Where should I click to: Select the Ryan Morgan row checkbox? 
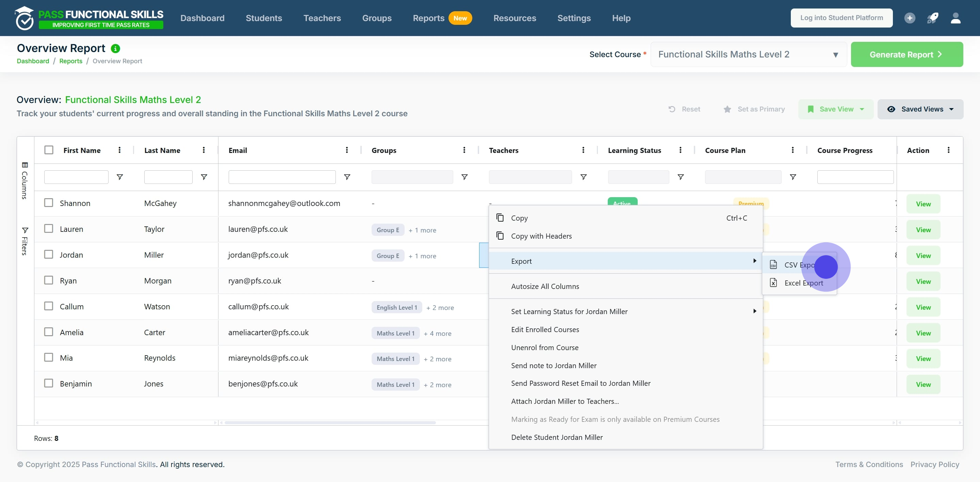click(x=49, y=280)
